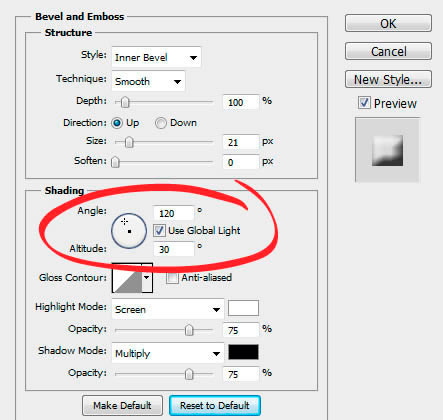
Task: Click the Angle value field showing 120
Action: pyautogui.click(x=173, y=213)
